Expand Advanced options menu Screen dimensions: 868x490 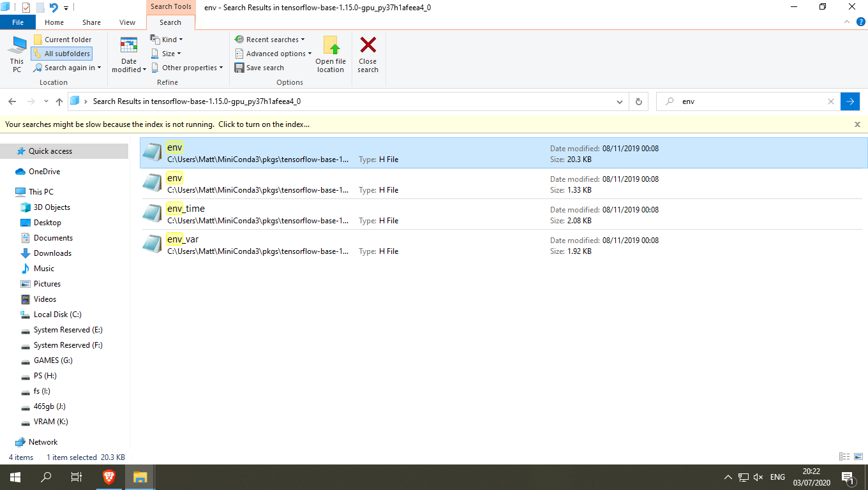coord(273,54)
